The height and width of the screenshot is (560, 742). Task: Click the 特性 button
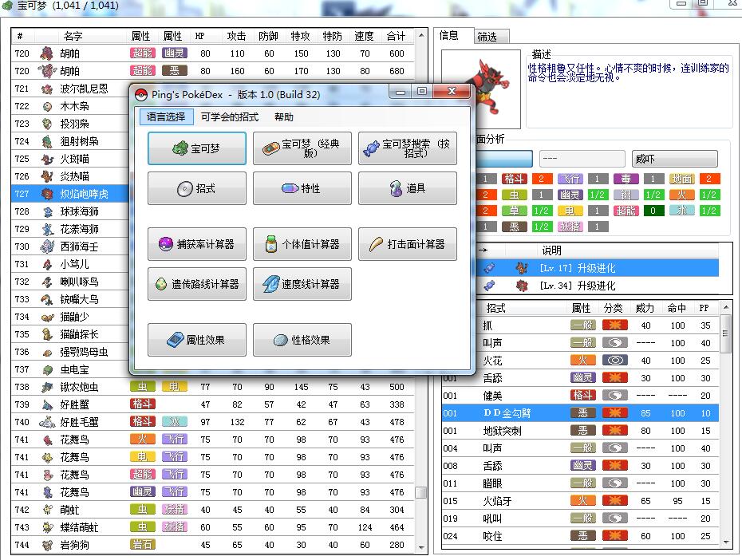[x=302, y=188]
